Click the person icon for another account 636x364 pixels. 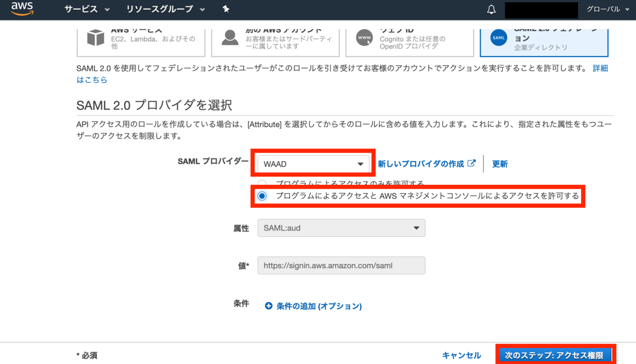[x=230, y=38]
